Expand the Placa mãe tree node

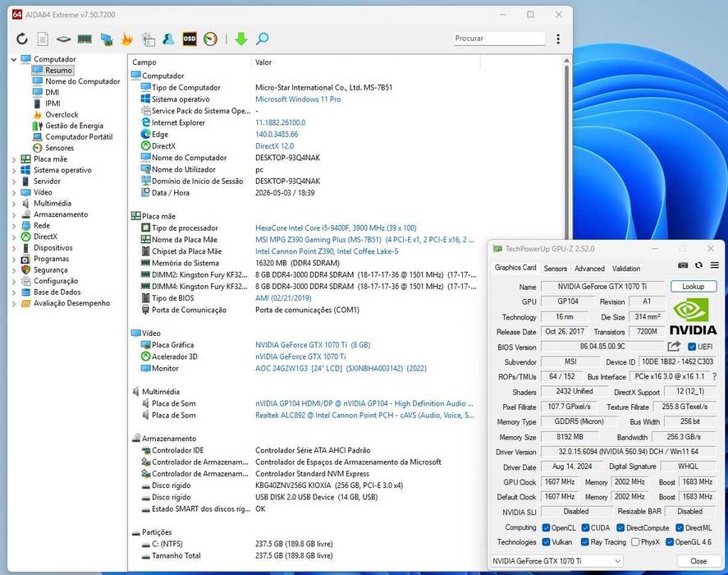click(x=14, y=159)
